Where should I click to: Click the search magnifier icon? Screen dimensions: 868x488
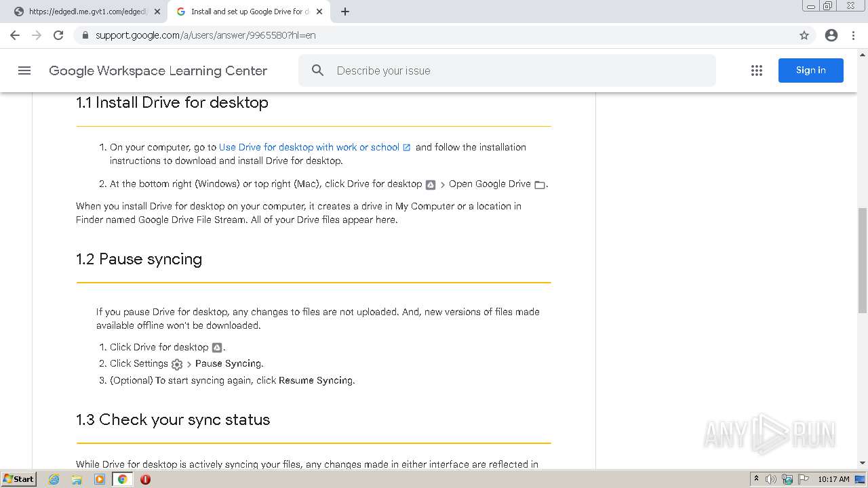317,70
